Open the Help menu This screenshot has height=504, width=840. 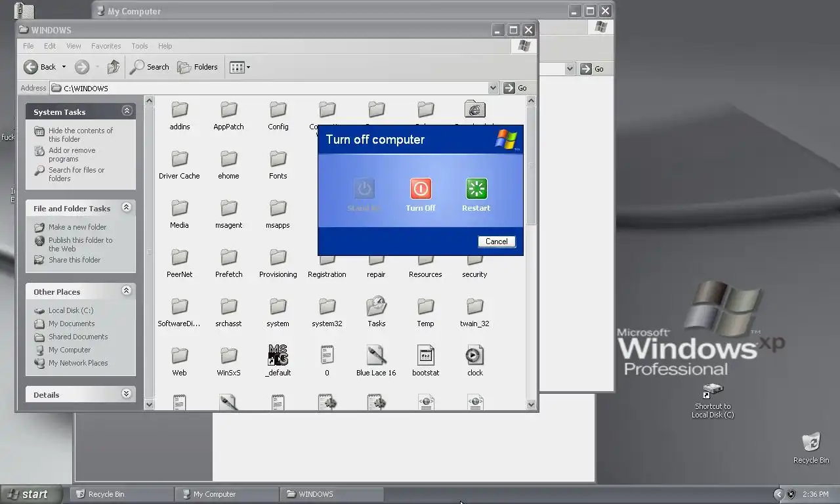coord(165,46)
